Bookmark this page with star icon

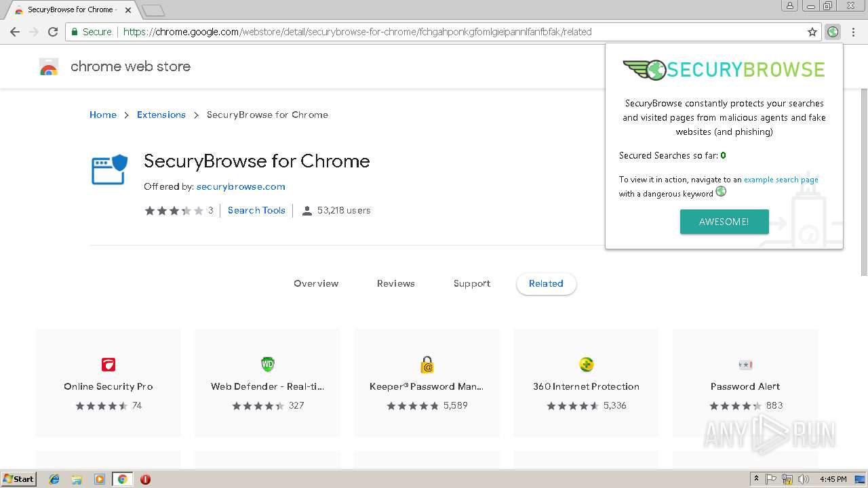812,32
